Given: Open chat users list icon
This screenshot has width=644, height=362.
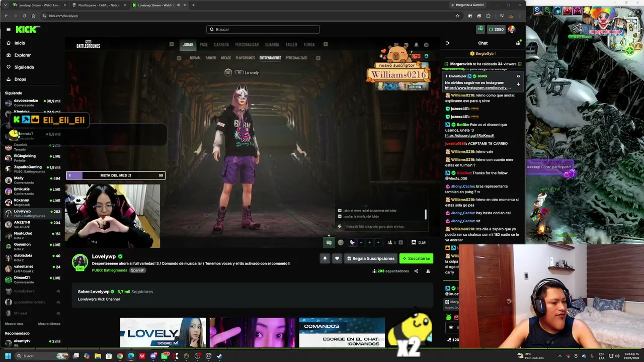Looking at the screenshot, I should coord(518,43).
